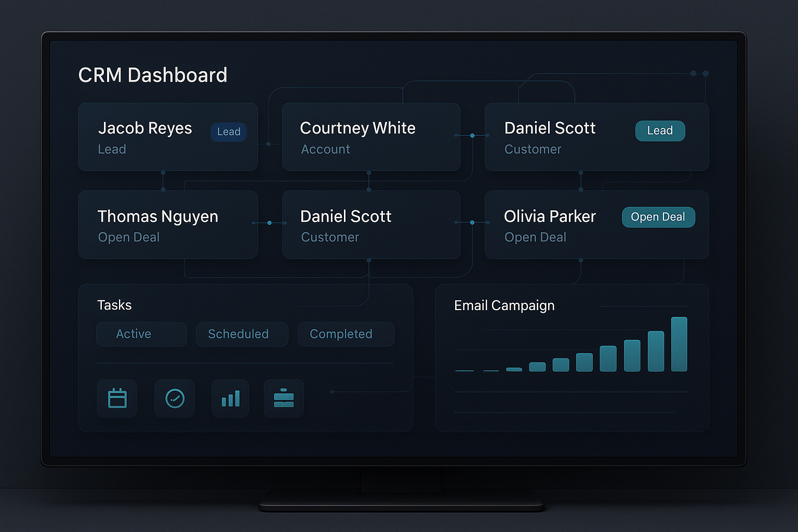Open the bar chart analytics icon

tap(230, 398)
